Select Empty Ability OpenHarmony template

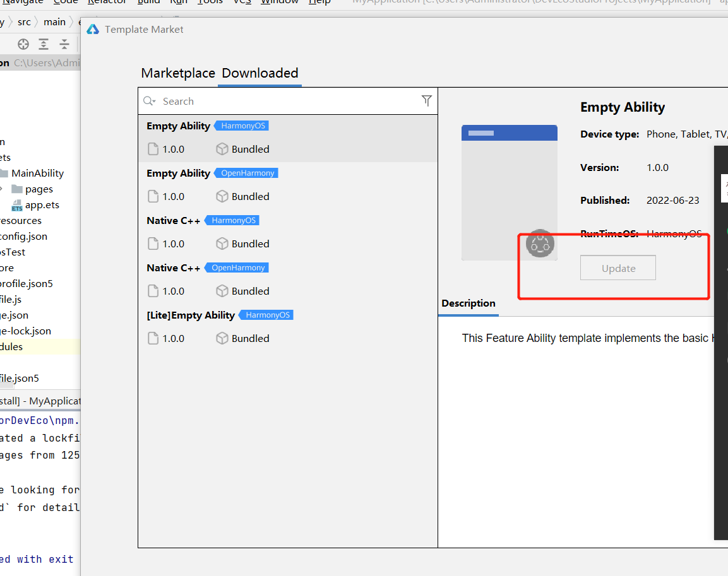point(288,185)
